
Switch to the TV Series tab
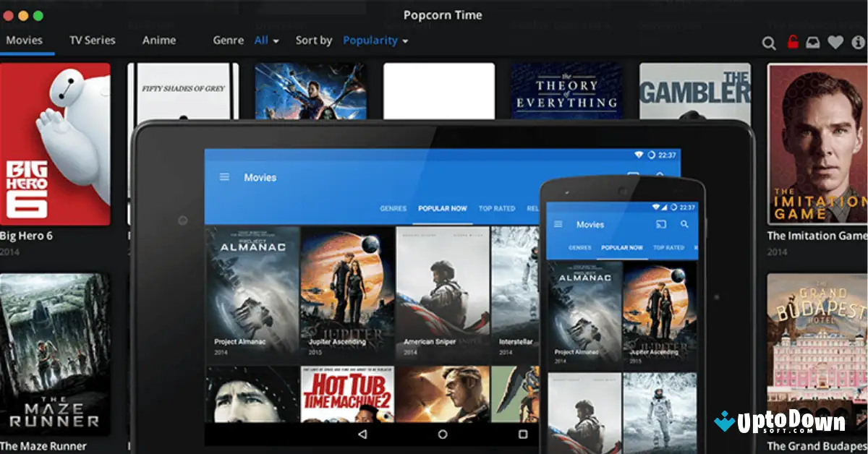click(93, 40)
